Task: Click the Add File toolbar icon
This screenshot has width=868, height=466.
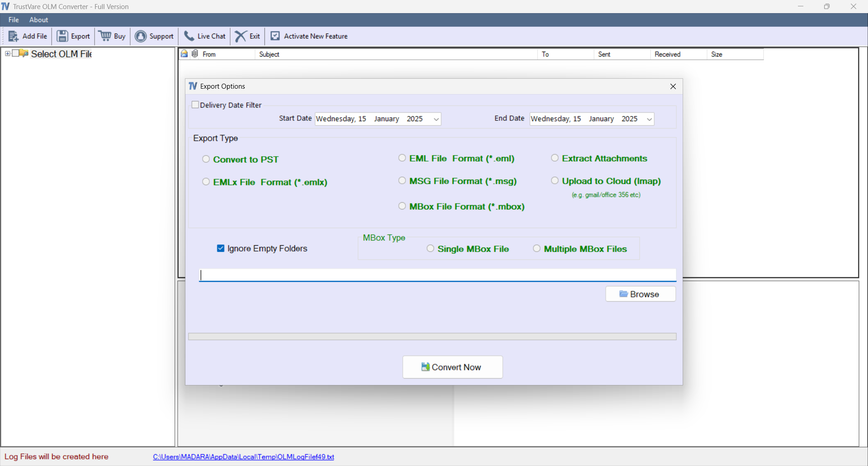Action: [13, 36]
